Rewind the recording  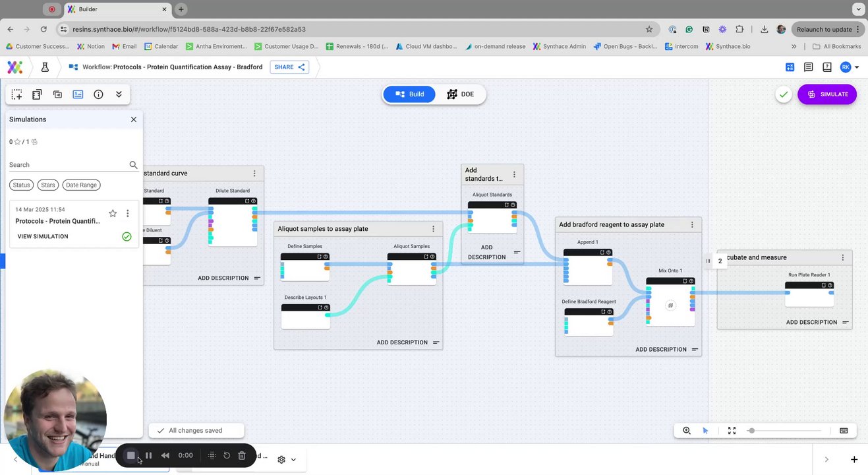(x=165, y=455)
